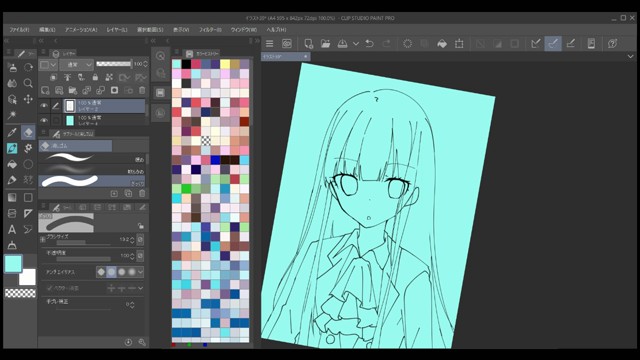Select the Balloon speech tool
Screen dimensions: 640x360
tap(28, 229)
